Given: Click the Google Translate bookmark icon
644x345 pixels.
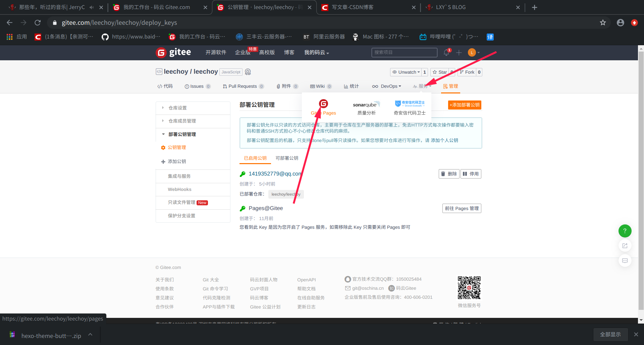Looking at the screenshot, I should [490, 37].
